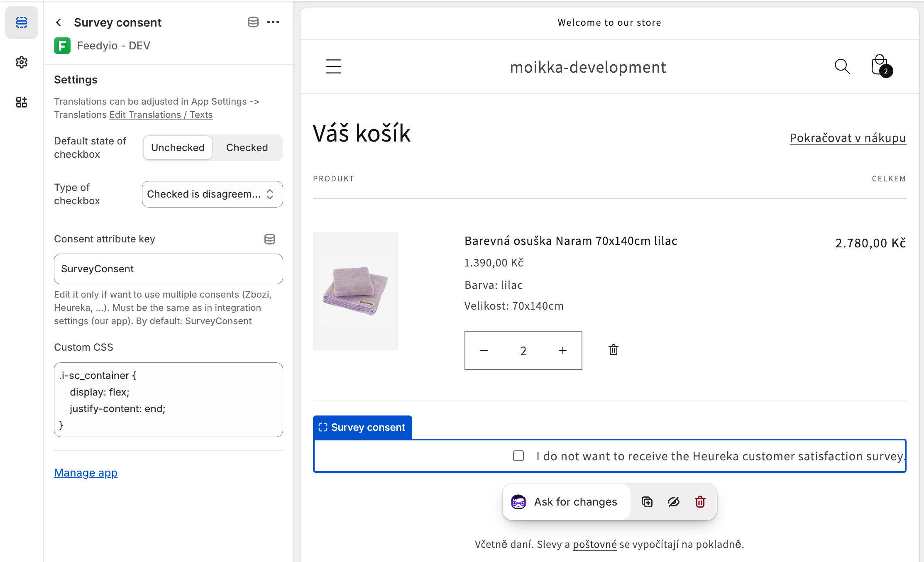Open the Edit Translations / Texts link
This screenshot has height=562, width=924.
(x=161, y=115)
